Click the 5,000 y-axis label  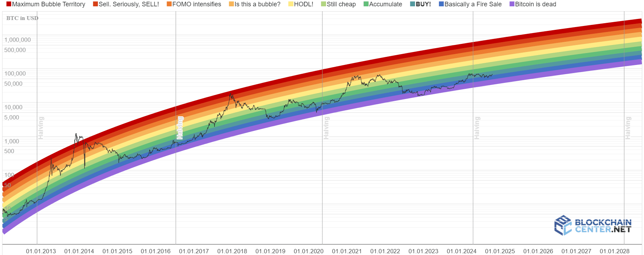(x=12, y=118)
